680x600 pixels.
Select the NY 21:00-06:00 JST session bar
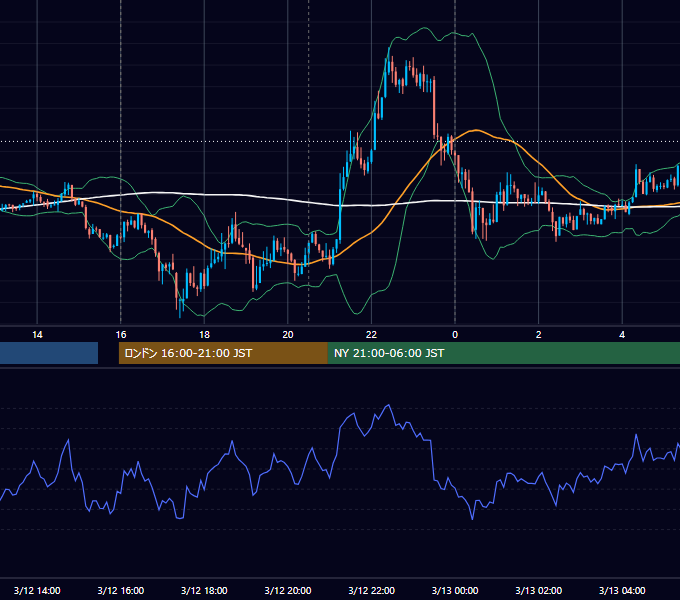pyautogui.click(x=504, y=353)
